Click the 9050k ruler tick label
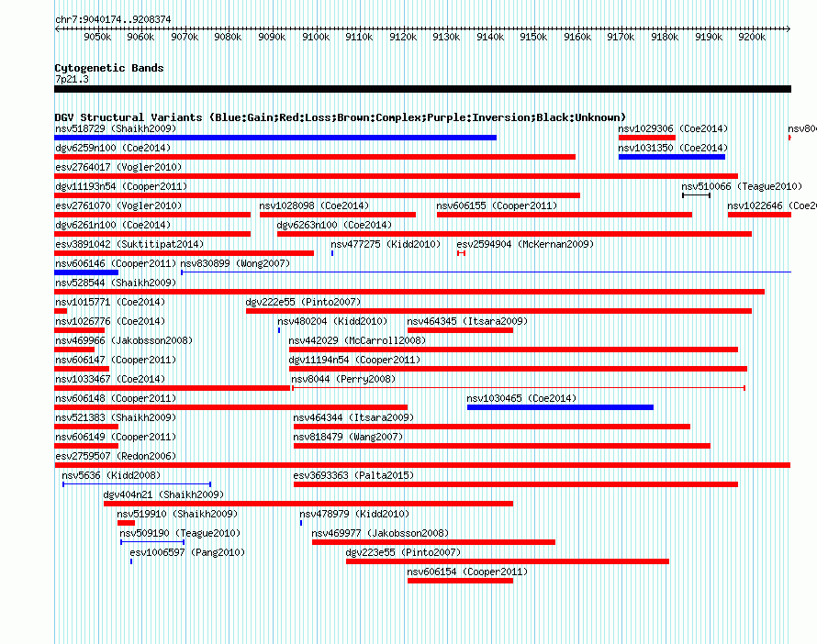817x644 pixels. point(97,37)
